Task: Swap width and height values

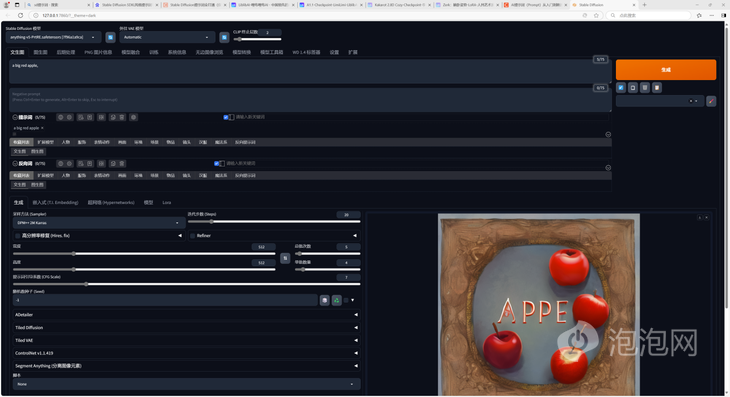Action: point(285,258)
